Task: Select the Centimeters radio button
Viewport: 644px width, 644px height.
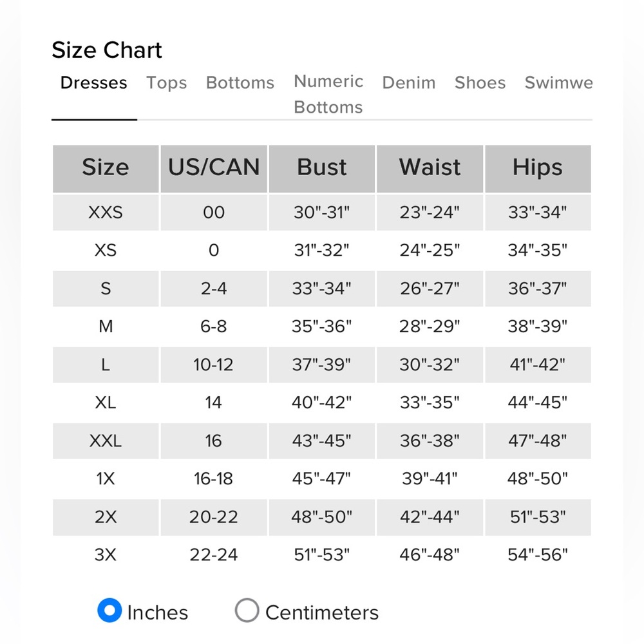Action: pos(247,611)
